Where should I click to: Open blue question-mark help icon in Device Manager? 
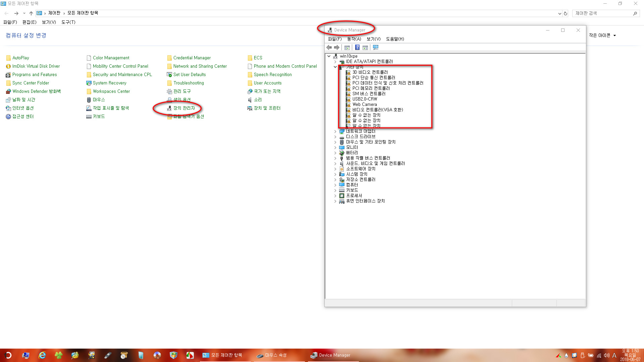(x=358, y=48)
